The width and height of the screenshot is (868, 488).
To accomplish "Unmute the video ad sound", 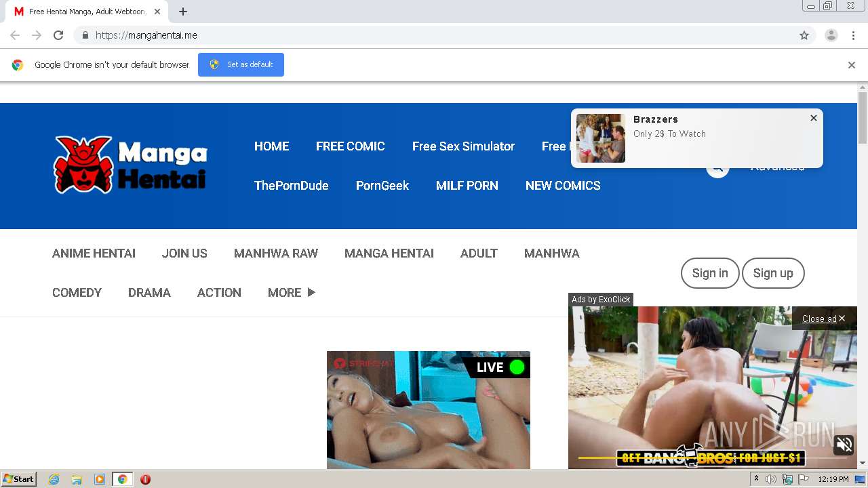I will click(x=844, y=445).
